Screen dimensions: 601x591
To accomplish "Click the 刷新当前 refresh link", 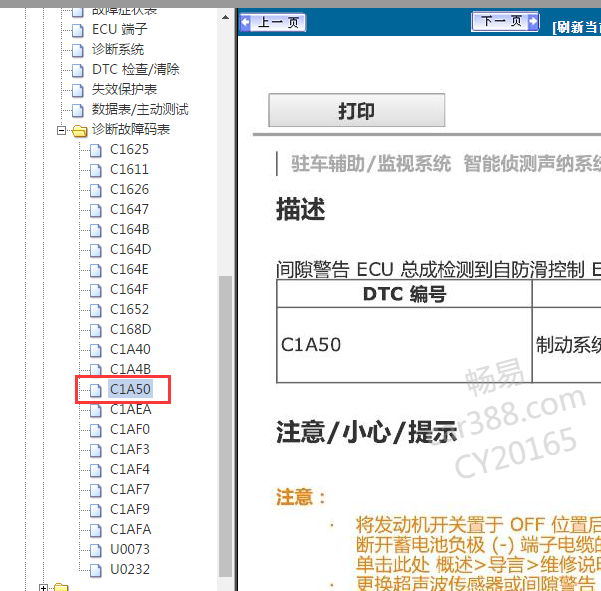I will (x=576, y=27).
